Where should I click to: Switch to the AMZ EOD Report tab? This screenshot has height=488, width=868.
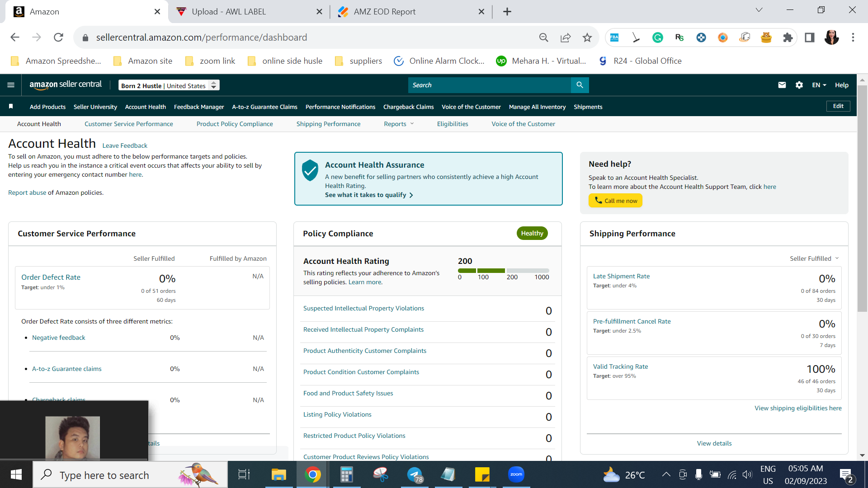(x=411, y=12)
